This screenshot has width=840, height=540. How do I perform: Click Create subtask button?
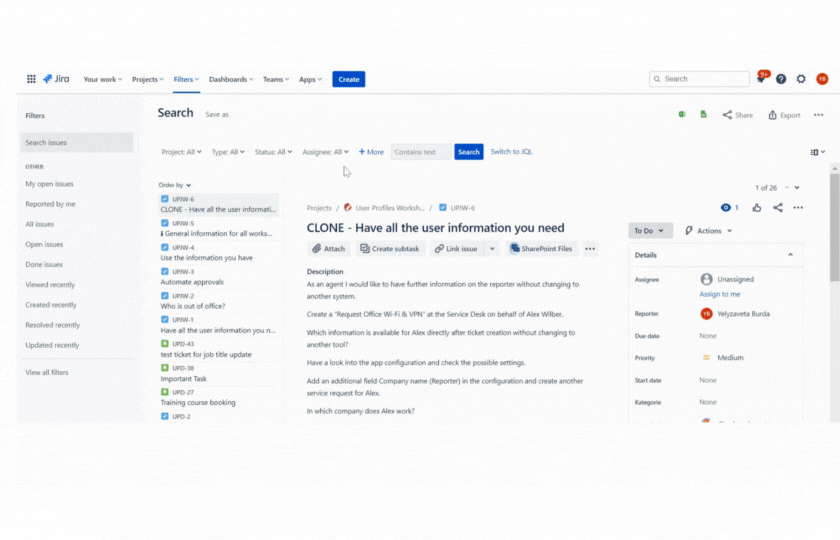coord(390,249)
